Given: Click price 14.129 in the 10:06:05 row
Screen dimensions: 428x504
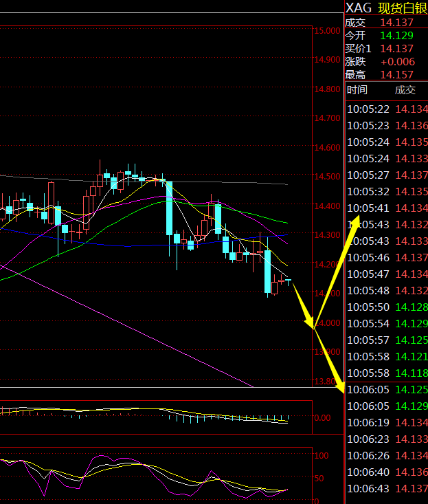Looking at the screenshot, I should point(412,406).
